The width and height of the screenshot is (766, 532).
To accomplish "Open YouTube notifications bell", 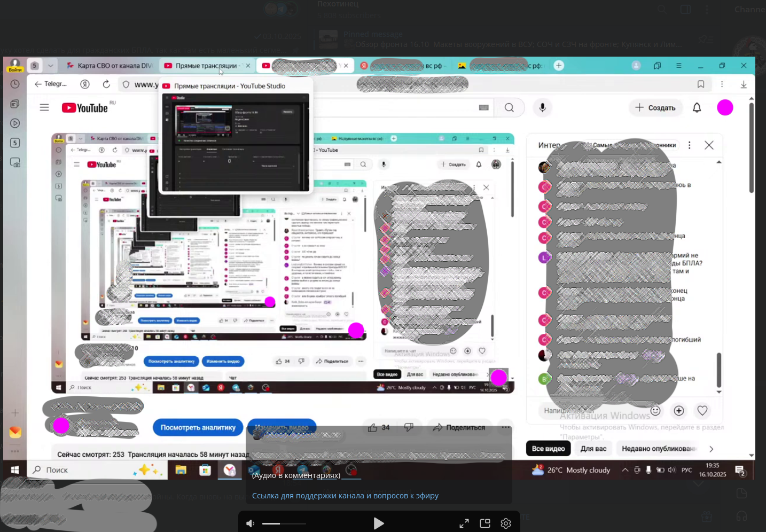I will pos(697,108).
